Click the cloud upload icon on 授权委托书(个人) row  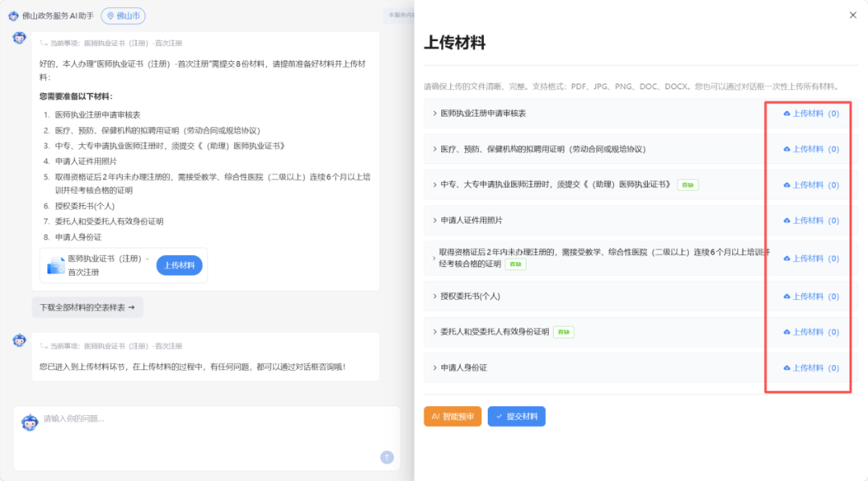point(787,297)
